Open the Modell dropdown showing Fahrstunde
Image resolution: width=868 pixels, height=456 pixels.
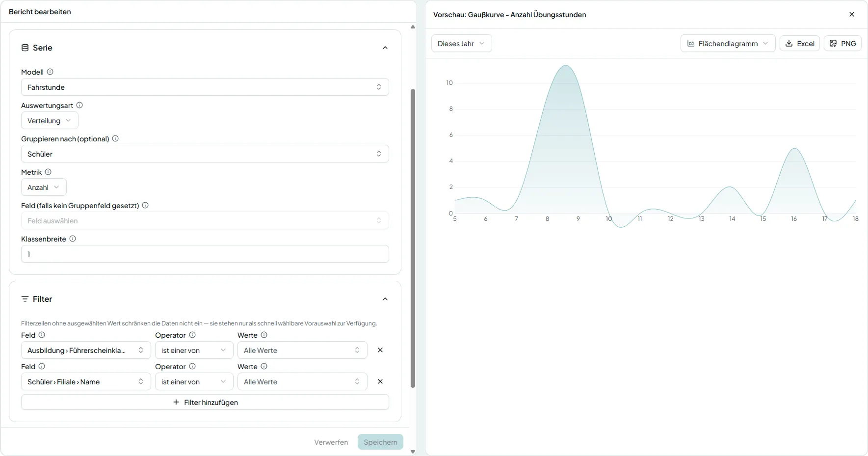205,87
